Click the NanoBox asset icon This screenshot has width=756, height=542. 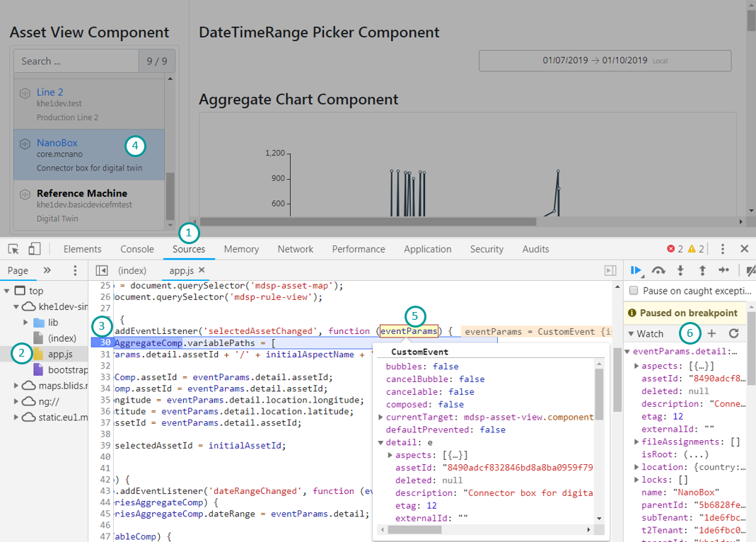pyautogui.click(x=25, y=143)
